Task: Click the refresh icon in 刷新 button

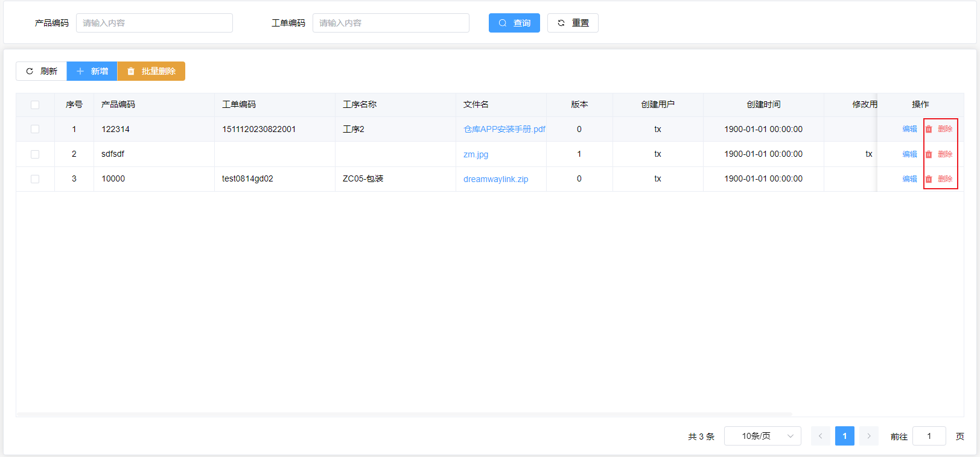Action: 30,71
